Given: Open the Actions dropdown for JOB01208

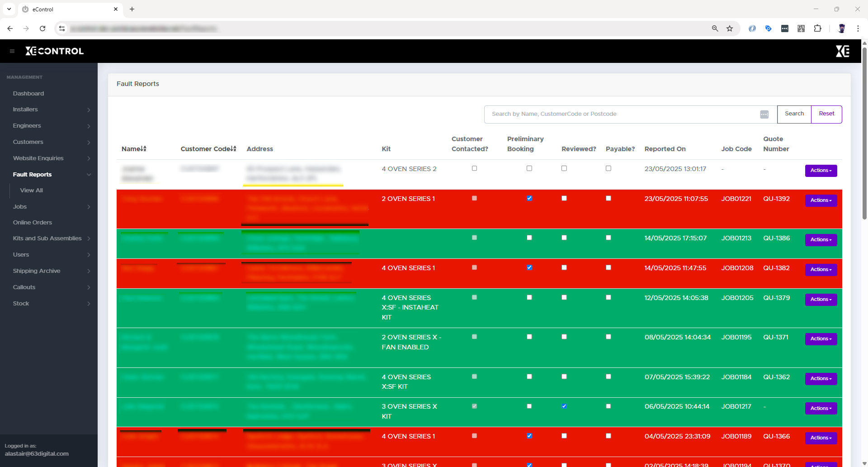Looking at the screenshot, I should pos(821,270).
